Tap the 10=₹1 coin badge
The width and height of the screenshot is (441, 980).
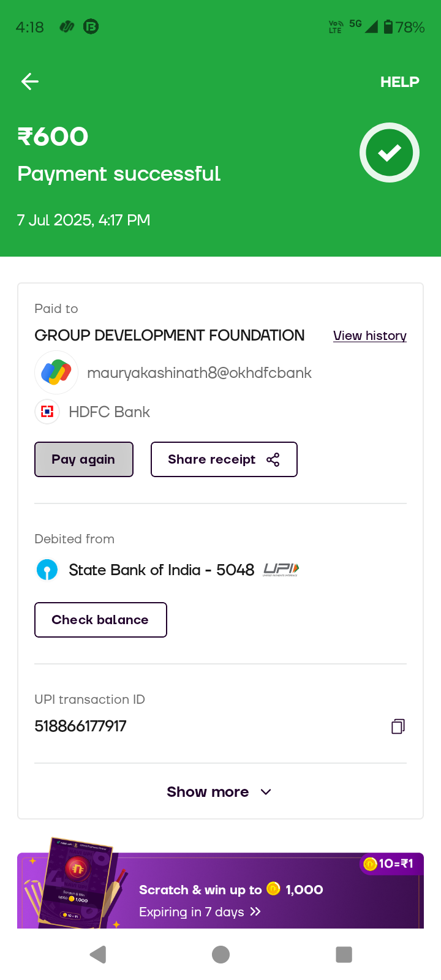(x=390, y=864)
